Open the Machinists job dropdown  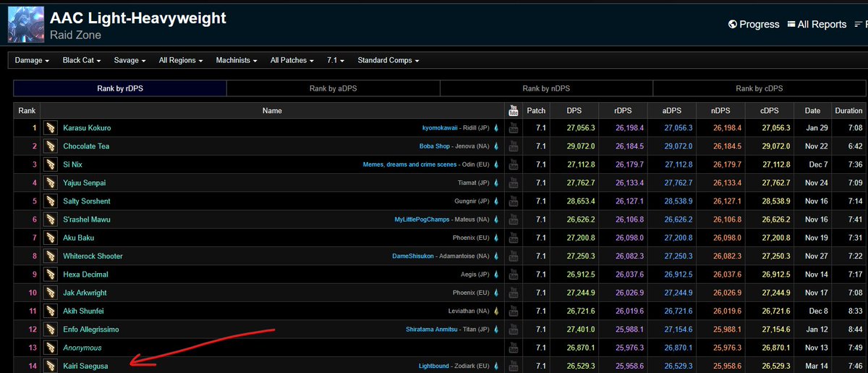[236, 61]
